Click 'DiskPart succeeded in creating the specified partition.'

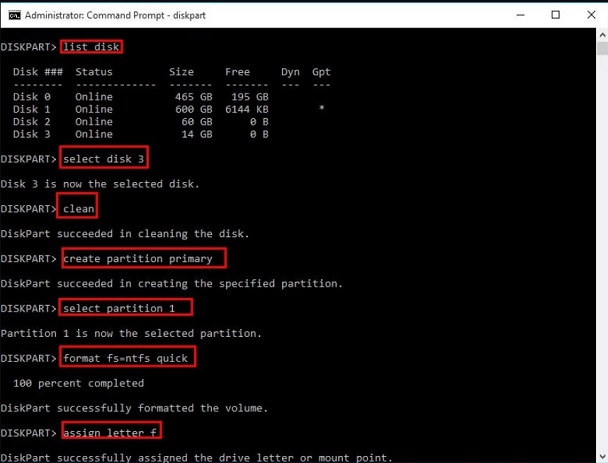[172, 283]
